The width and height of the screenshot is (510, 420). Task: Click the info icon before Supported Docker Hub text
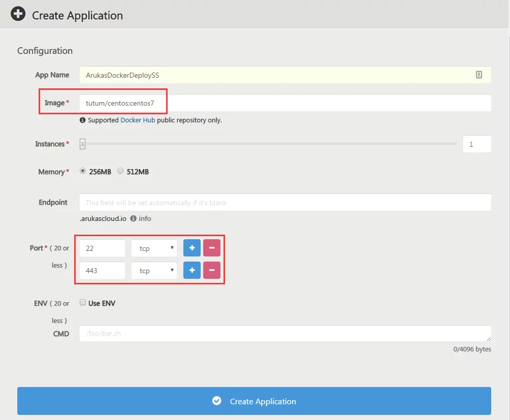(x=82, y=120)
